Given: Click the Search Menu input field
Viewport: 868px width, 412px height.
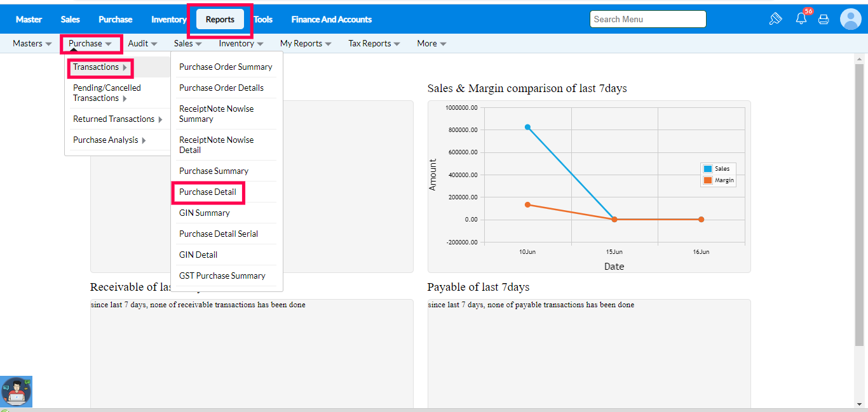Looking at the screenshot, I should (648, 20).
